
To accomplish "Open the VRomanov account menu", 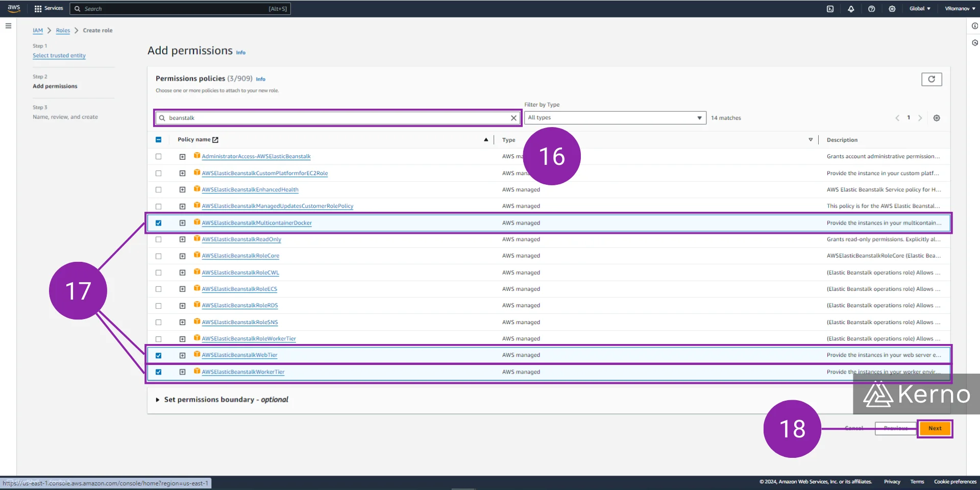I will coord(960,9).
